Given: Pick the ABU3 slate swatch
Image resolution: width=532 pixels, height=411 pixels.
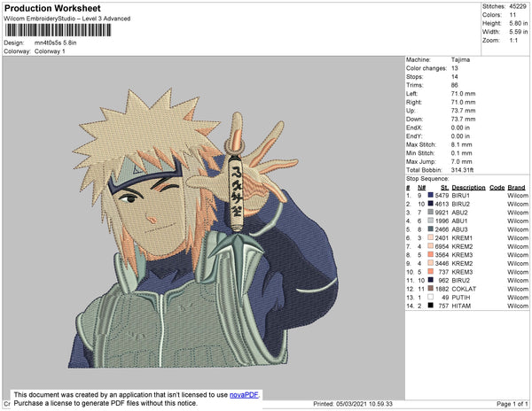Looking at the screenshot, I should click(431, 229).
